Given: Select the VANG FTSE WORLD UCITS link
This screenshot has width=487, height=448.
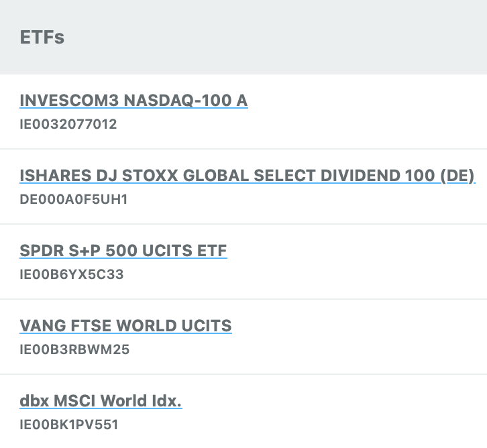Looking at the screenshot, I should [125, 326].
